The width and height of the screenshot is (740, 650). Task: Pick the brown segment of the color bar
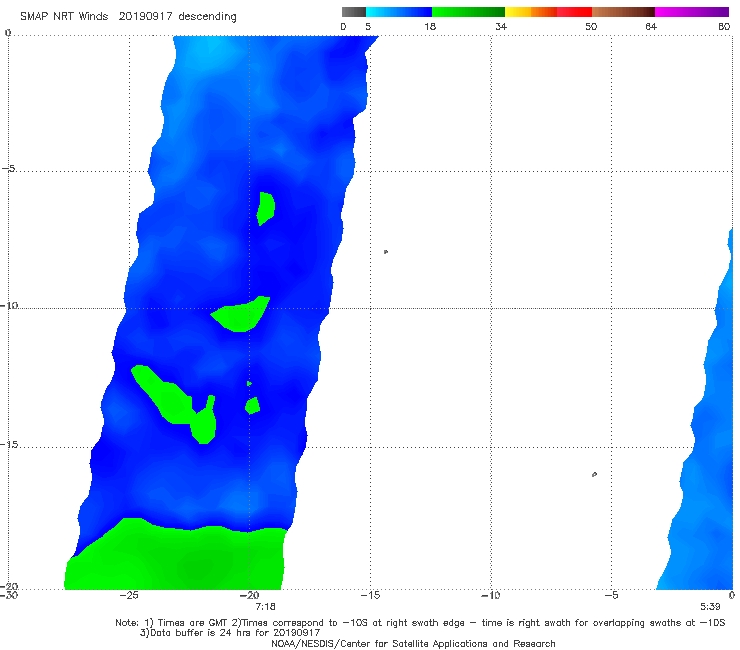[x=623, y=12]
